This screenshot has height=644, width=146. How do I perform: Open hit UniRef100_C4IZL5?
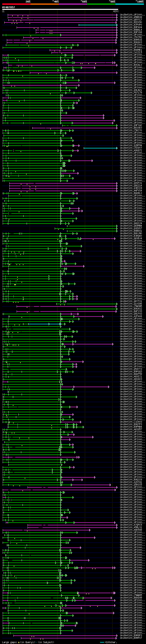(x=131, y=53)
